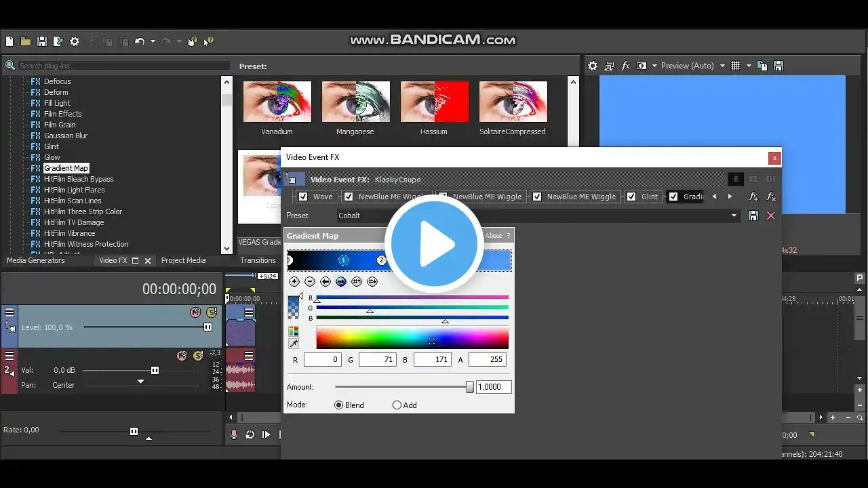Click the RGB color space toggle icon
This screenshot has width=868, height=488.
(x=294, y=331)
